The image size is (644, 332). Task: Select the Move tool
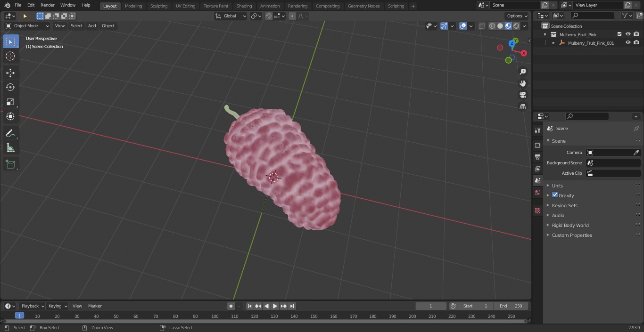10,73
